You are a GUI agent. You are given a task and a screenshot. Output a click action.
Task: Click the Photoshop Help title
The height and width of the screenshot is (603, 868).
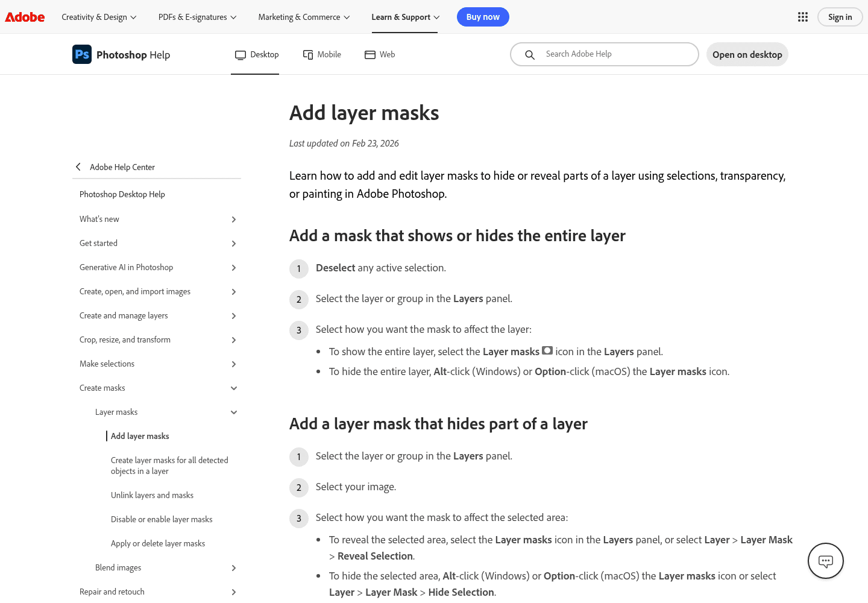point(133,55)
